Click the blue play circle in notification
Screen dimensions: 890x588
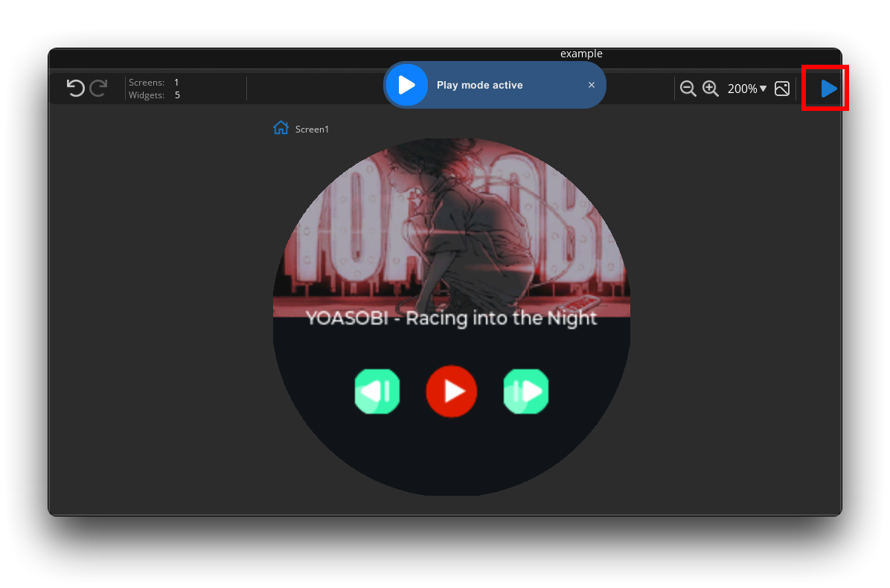pos(406,85)
